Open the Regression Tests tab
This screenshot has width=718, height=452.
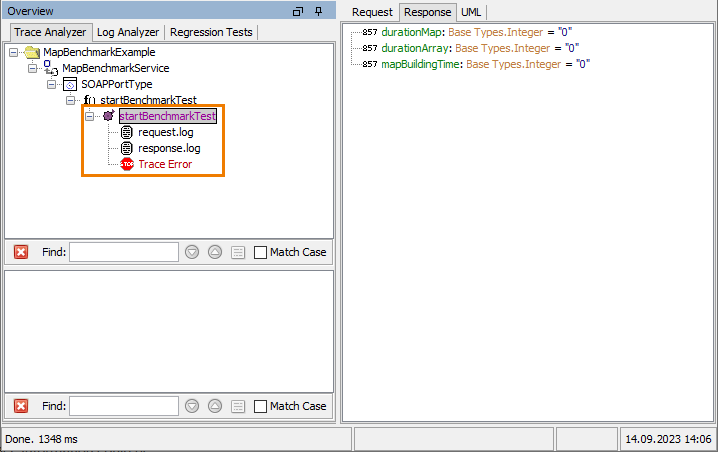211,32
